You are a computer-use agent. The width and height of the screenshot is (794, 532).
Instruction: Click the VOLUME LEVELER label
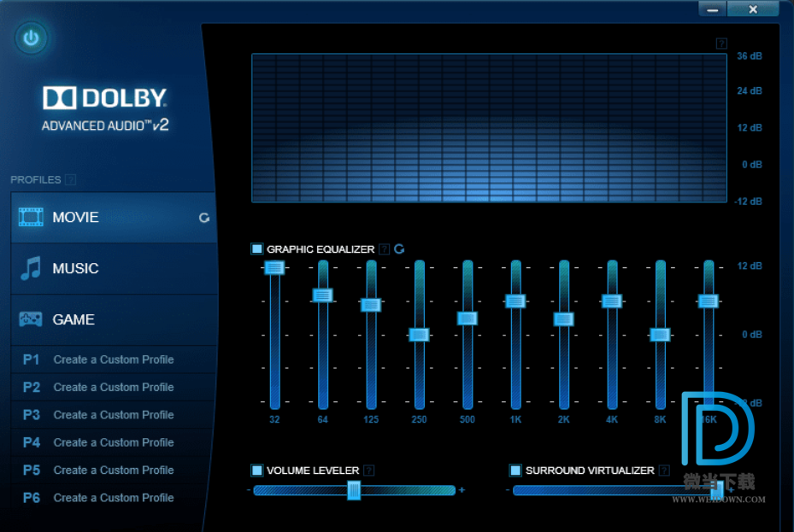pos(313,471)
